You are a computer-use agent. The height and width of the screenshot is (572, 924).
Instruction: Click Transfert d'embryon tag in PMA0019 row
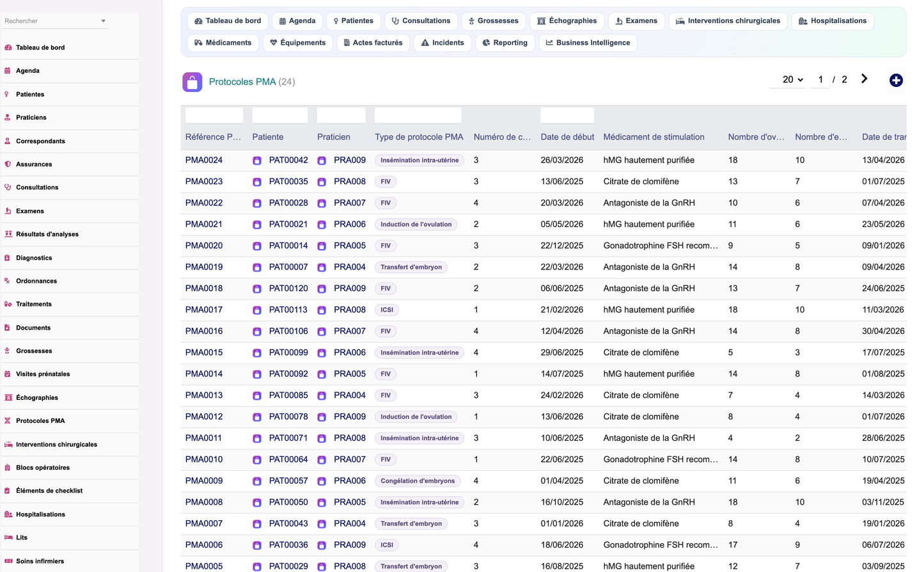tap(411, 267)
